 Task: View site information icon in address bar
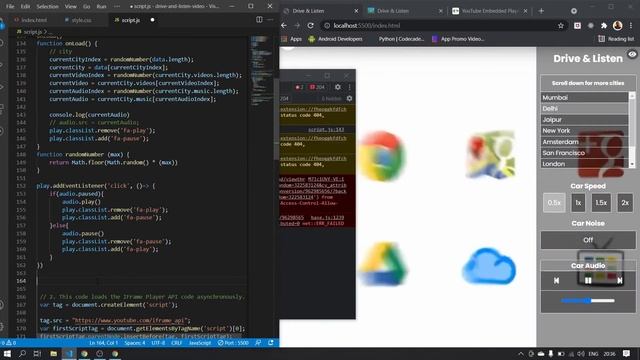tap(327, 25)
